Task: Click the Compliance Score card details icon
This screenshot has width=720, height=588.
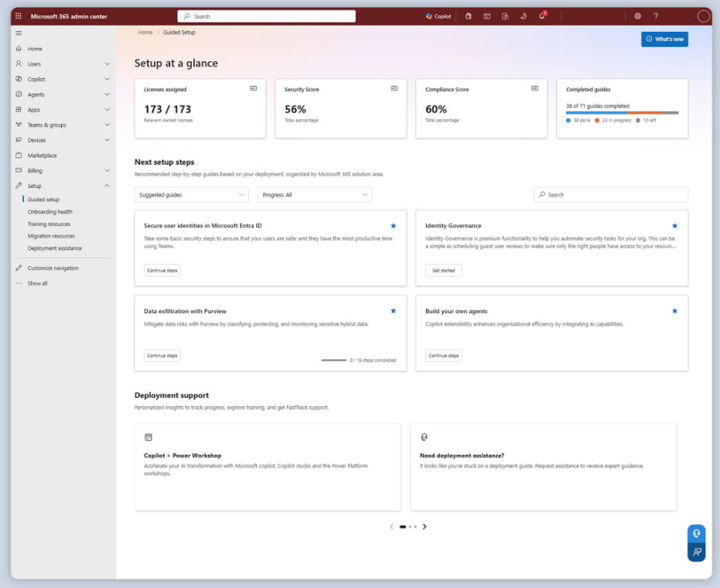Action: [x=535, y=88]
